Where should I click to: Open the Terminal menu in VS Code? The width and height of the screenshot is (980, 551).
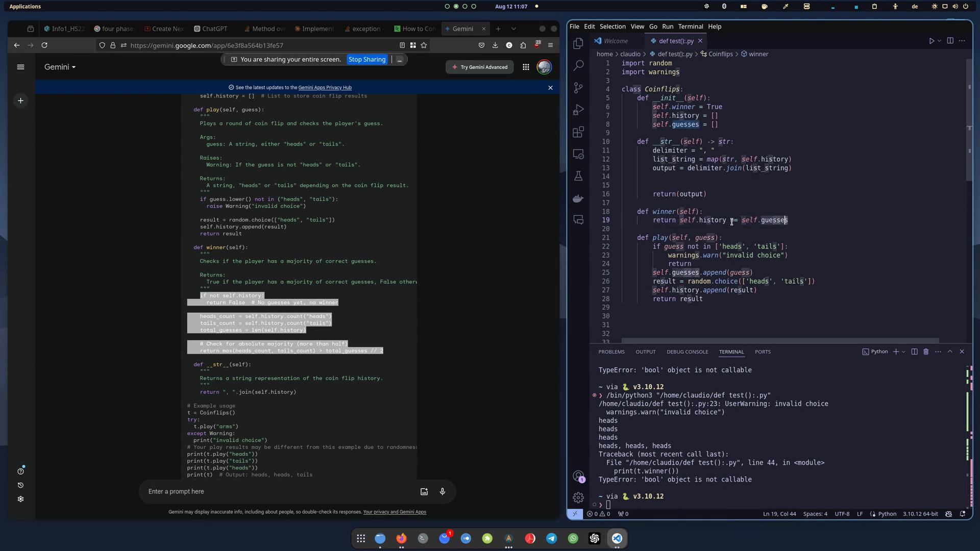[691, 27]
